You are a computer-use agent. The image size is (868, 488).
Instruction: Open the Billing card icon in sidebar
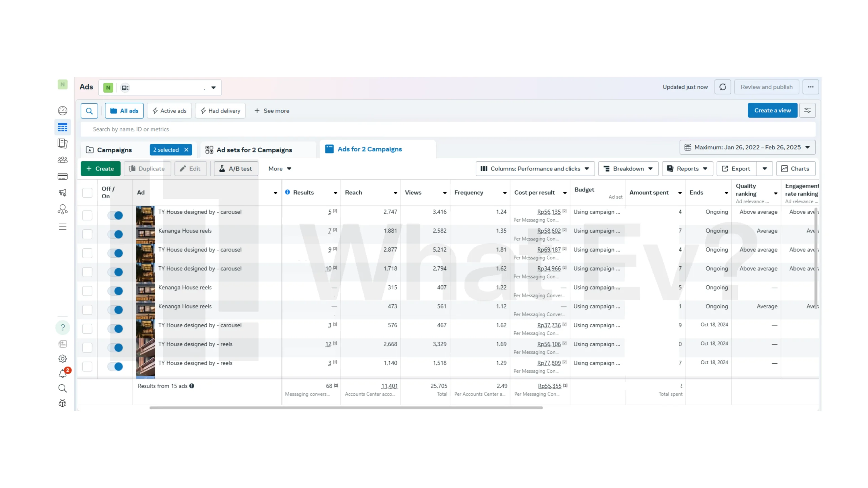pos(63,176)
